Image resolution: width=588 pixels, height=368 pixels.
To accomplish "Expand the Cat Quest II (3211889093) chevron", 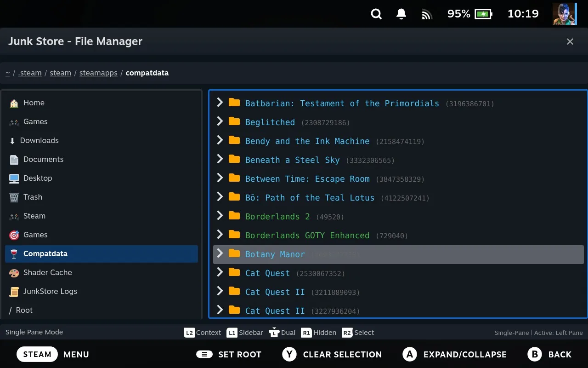I will point(220,291).
